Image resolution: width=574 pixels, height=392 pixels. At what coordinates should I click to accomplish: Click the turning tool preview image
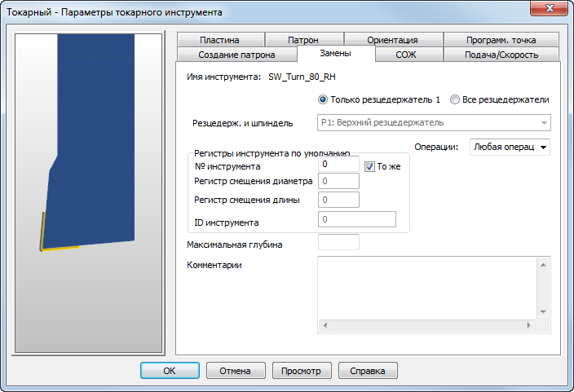click(x=89, y=193)
